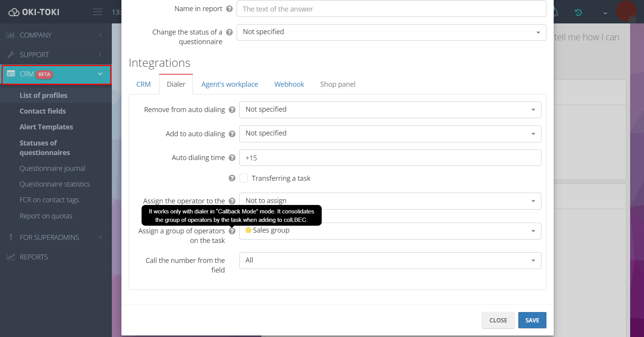Open the Sales group operators dropdown
644x337 pixels.
[x=390, y=231]
